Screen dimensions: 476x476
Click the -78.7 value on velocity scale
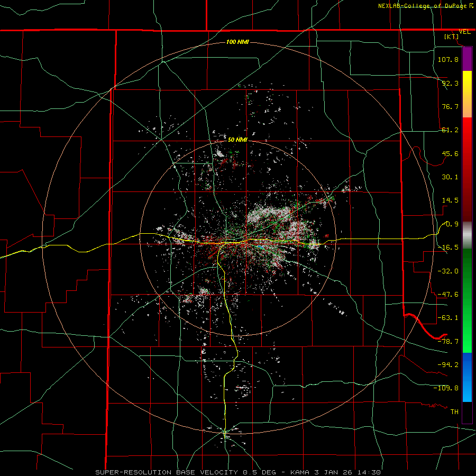(x=448, y=342)
